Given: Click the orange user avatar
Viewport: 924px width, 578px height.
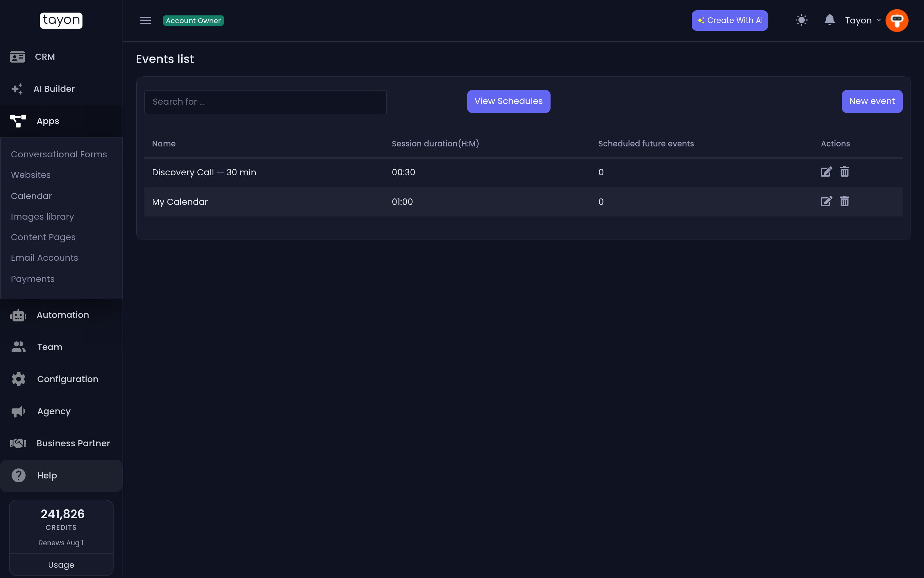Looking at the screenshot, I should click(896, 20).
